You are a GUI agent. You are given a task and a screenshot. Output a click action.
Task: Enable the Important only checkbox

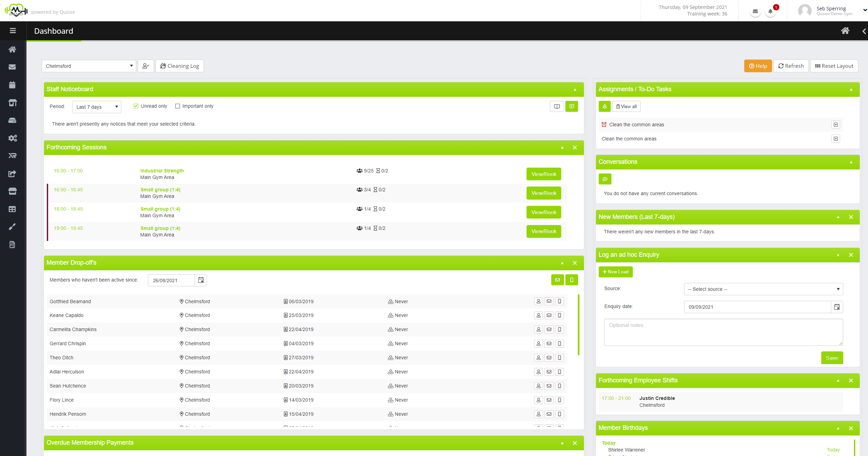(178, 106)
